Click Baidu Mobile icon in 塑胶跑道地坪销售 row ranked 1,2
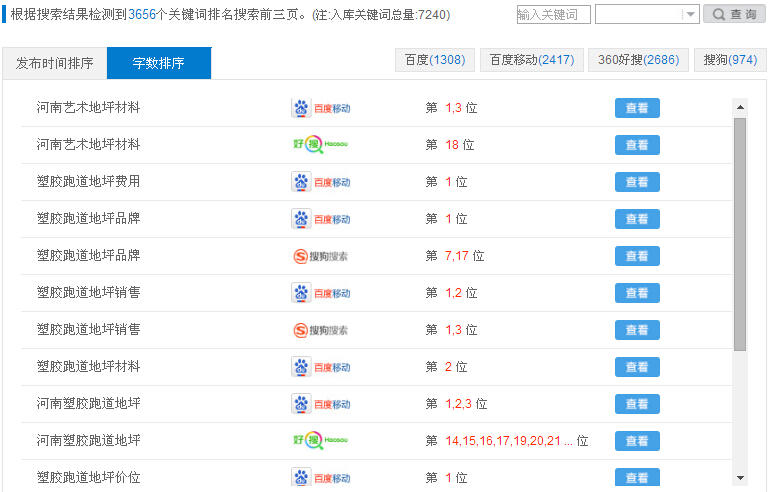Image resolution: width=771 pixels, height=492 pixels. tap(321, 293)
